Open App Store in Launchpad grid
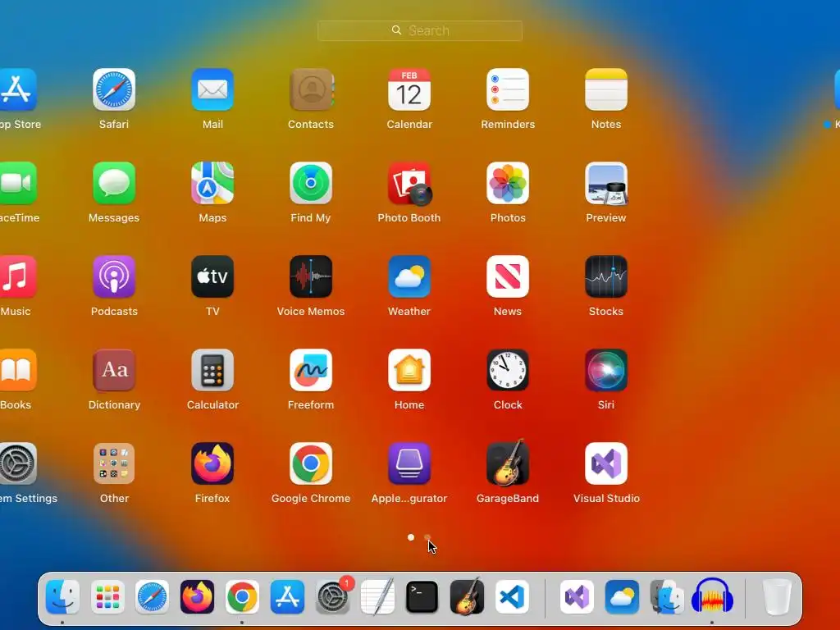Screen dimensions: 840x630 (x=16, y=89)
